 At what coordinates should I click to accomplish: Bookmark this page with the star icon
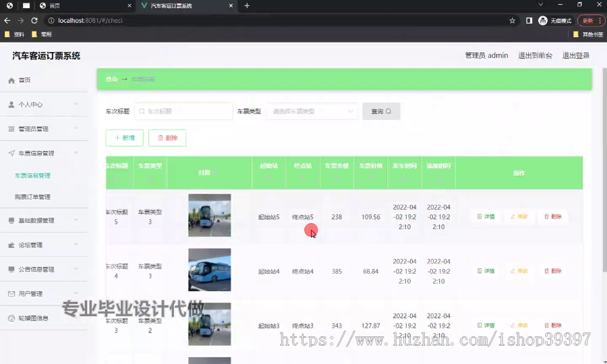pos(512,20)
